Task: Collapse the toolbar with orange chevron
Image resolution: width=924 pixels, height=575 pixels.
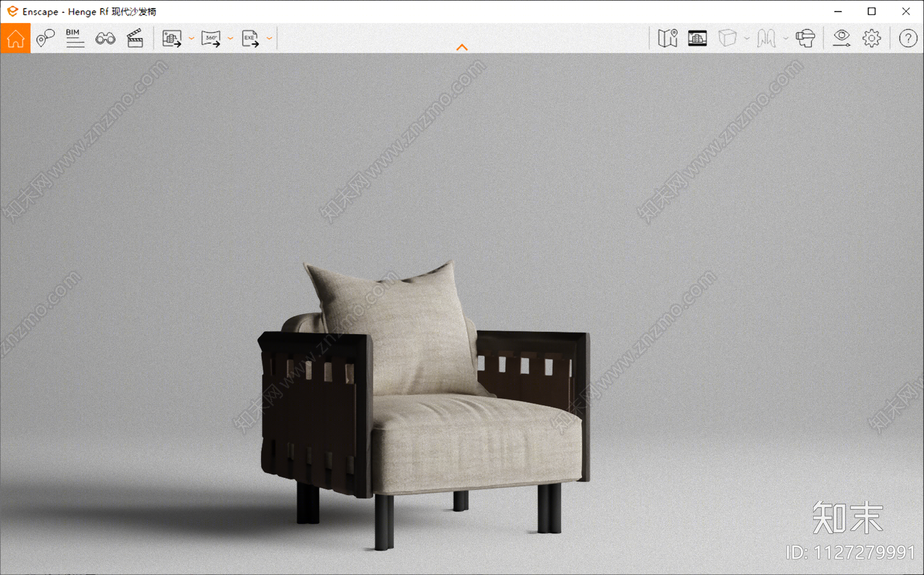Action: click(462, 47)
